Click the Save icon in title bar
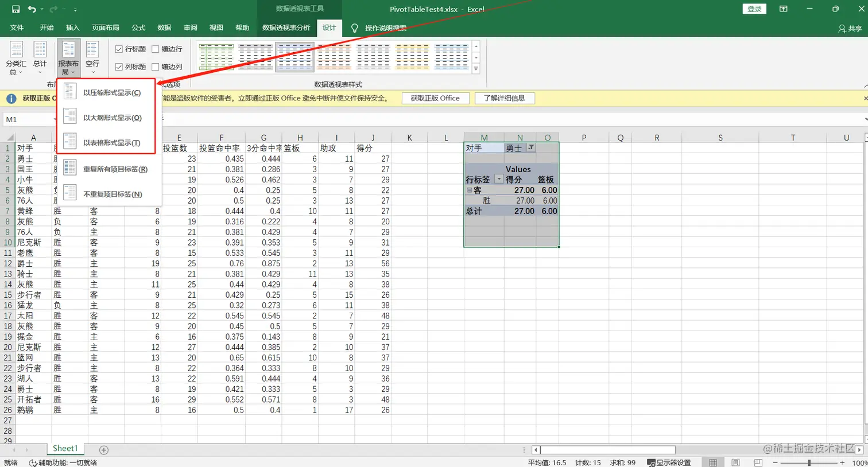This screenshot has width=868, height=467. coord(15,9)
